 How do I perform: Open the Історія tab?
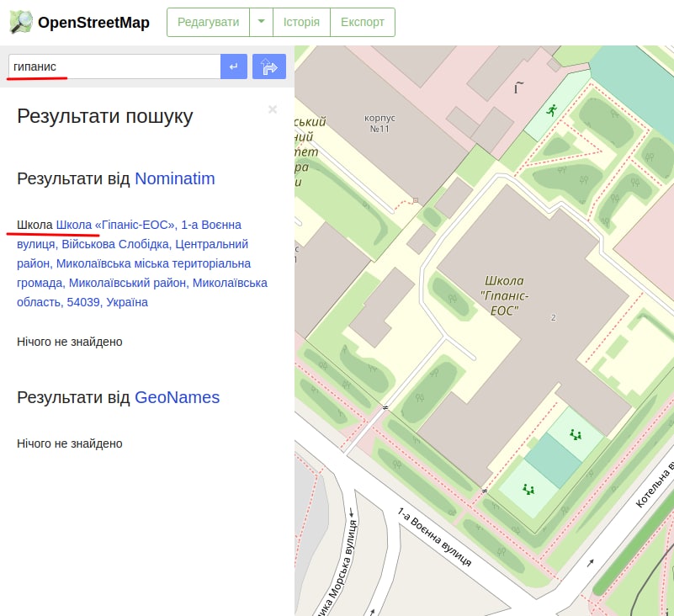(301, 22)
